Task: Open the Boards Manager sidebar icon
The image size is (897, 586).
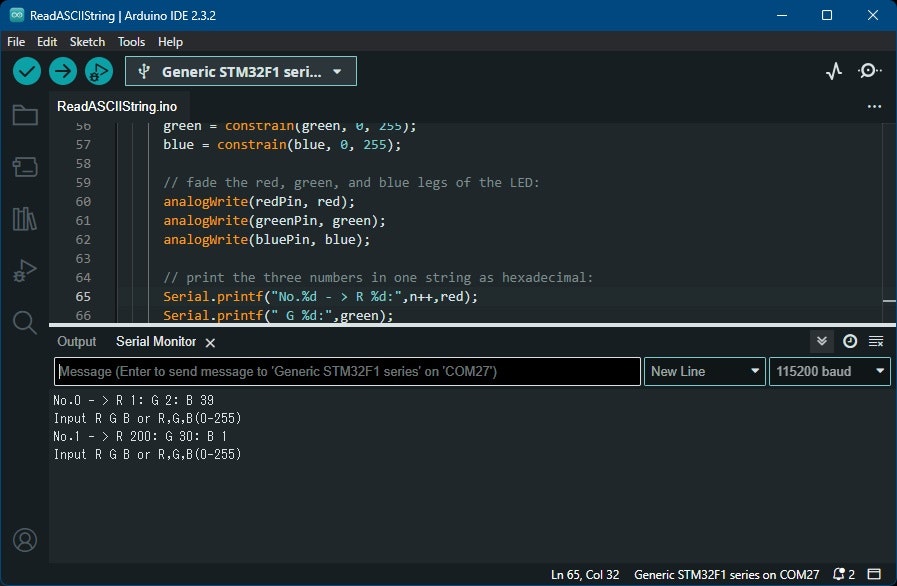Action: coord(25,167)
